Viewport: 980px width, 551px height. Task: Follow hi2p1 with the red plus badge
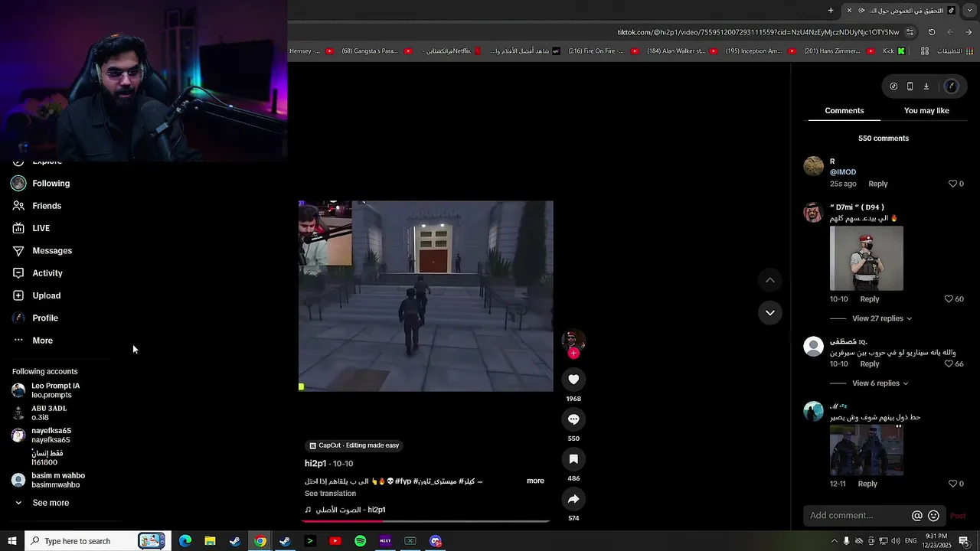[x=573, y=353]
